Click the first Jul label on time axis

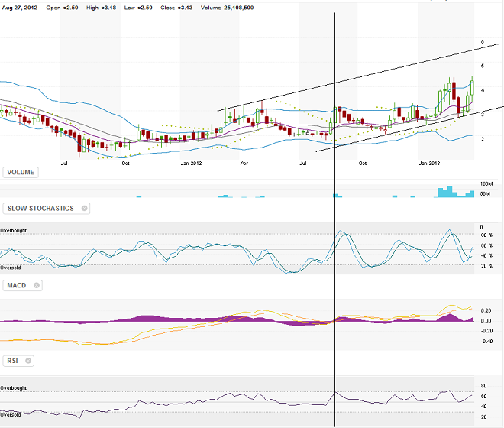64,163
